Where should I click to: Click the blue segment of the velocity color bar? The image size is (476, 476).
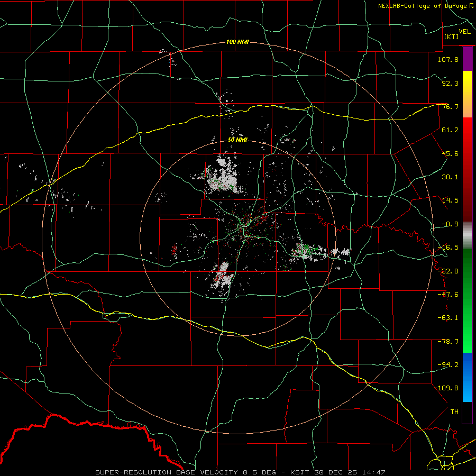(x=467, y=377)
